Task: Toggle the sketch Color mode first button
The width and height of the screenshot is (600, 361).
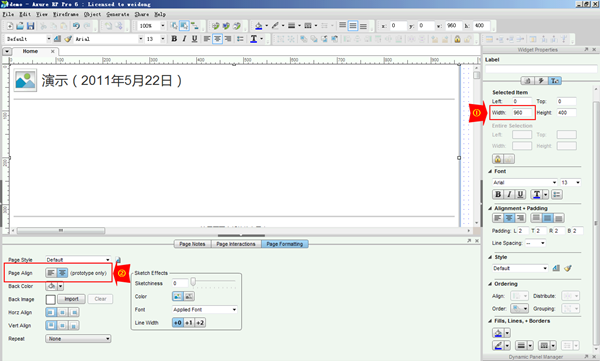Action: pos(178,296)
